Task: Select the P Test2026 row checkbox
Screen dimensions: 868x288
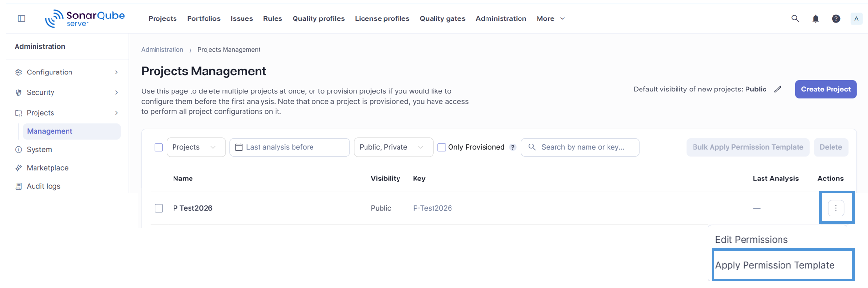Action: (159, 208)
